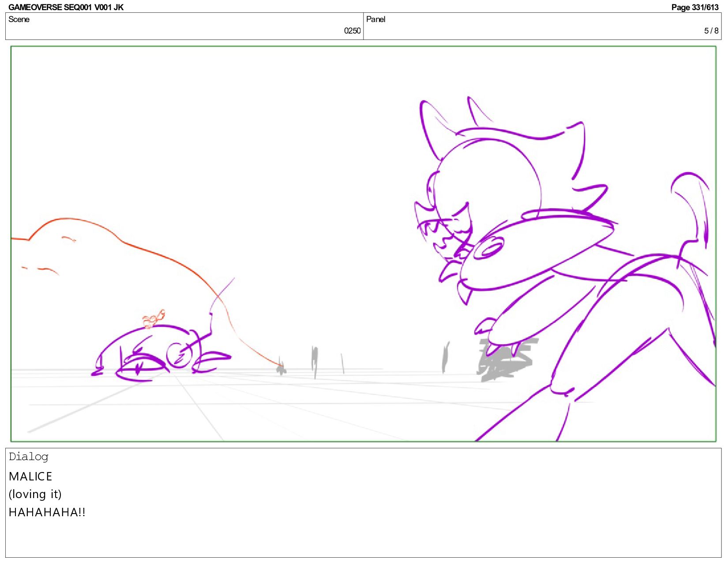Click the header text "GAMEOVERSE SEQ001 V001 JK"
Viewport: 728px width, 563px height.
pyautogui.click(x=66, y=7)
